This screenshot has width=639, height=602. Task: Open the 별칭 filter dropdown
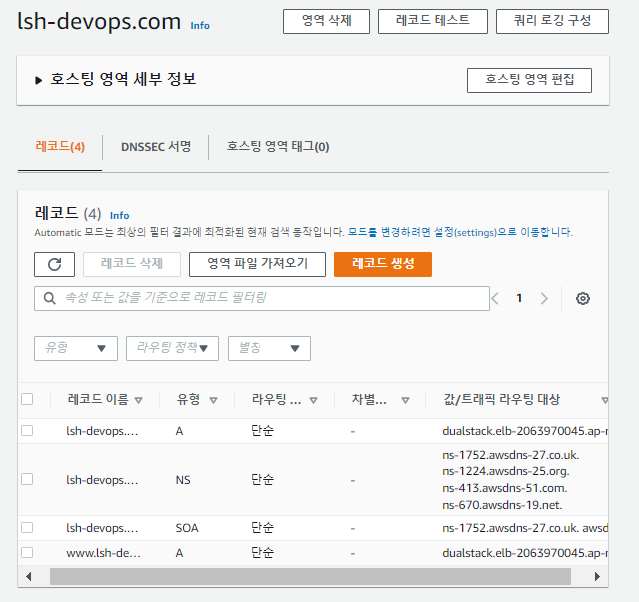269,348
